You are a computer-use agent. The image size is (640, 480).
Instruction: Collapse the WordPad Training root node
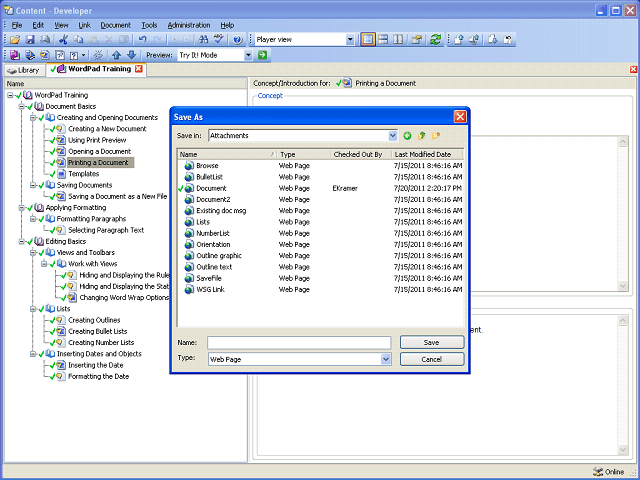[10, 95]
